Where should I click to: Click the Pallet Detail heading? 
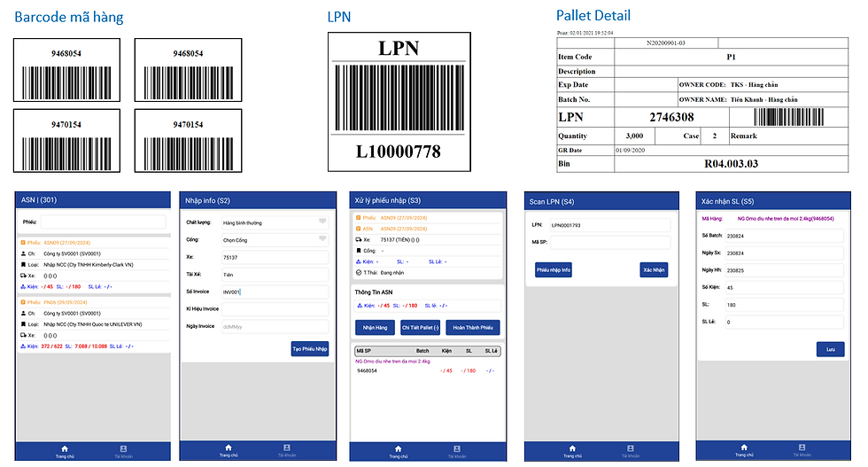[593, 16]
